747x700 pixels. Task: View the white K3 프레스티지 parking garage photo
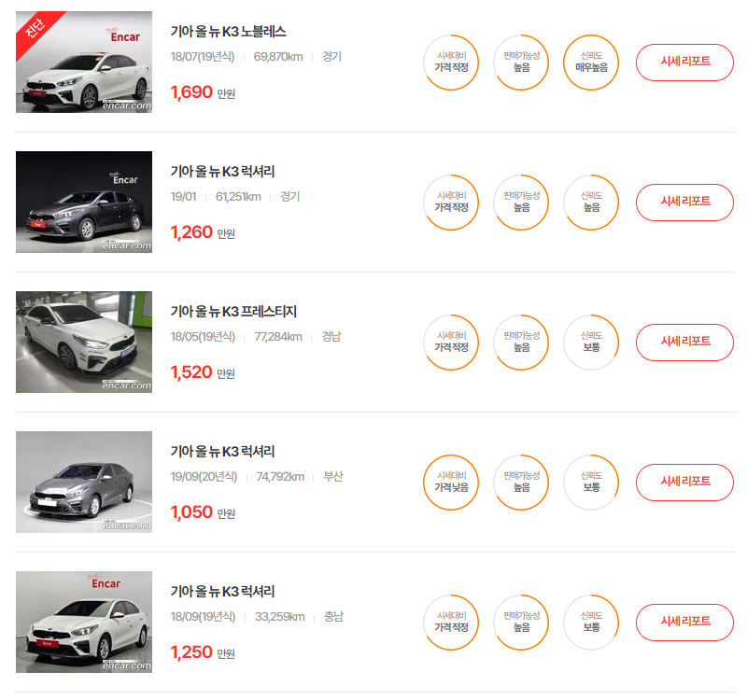click(x=84, y=342)
